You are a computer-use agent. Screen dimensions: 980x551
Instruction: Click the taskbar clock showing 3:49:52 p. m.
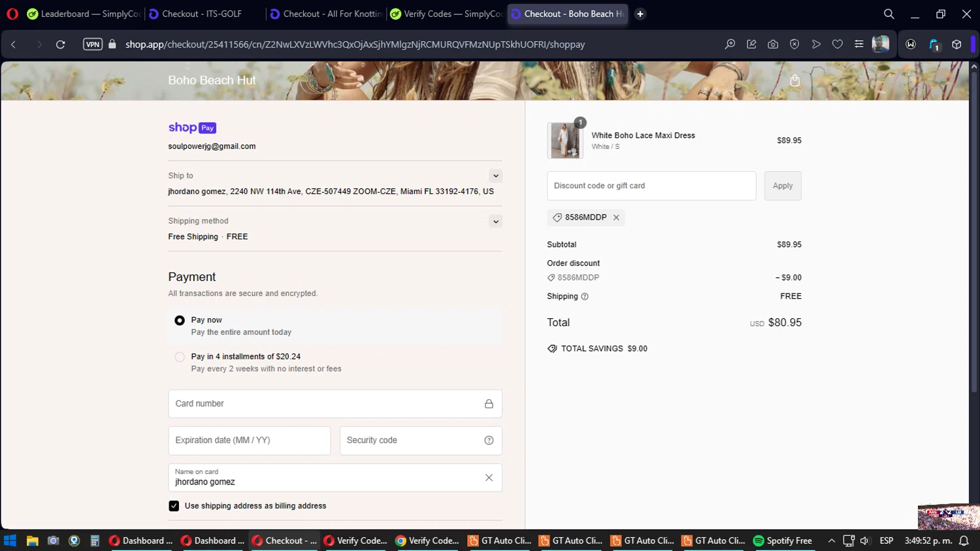click(x=928, y=541)
